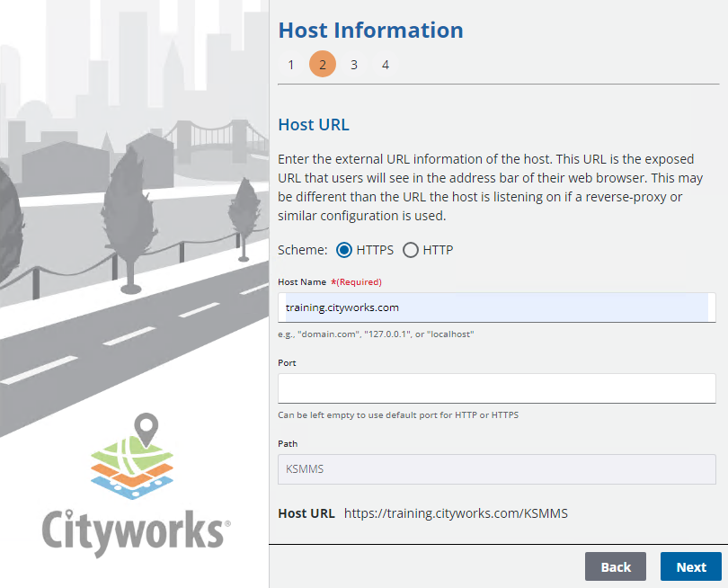This screenshot has width=728, height=588.
Task: Click the Host URL section heading
Action: (314, 124)
